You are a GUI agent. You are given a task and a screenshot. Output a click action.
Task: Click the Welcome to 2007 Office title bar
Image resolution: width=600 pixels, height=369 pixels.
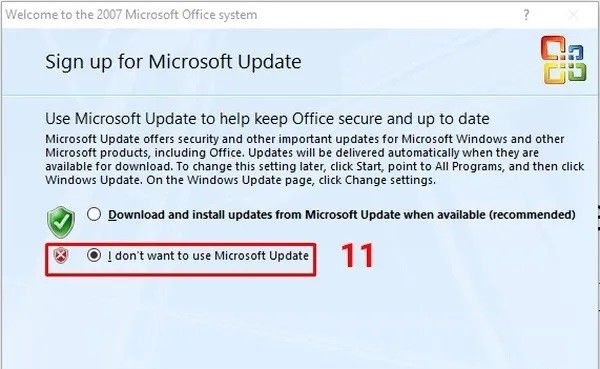point(131,15)
